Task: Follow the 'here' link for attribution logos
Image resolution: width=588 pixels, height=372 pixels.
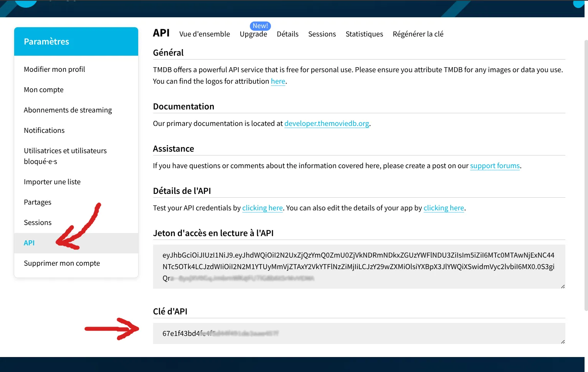Action: [x=278, y=81]
